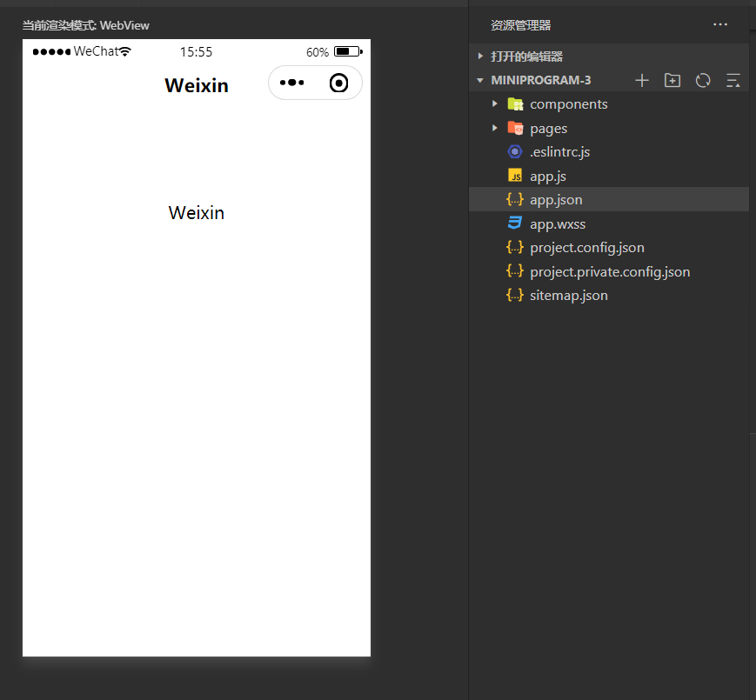This screenshot has width=756, height=700.
Task: Click the WeChat carrier label
Action: click(x=96, y=51)
